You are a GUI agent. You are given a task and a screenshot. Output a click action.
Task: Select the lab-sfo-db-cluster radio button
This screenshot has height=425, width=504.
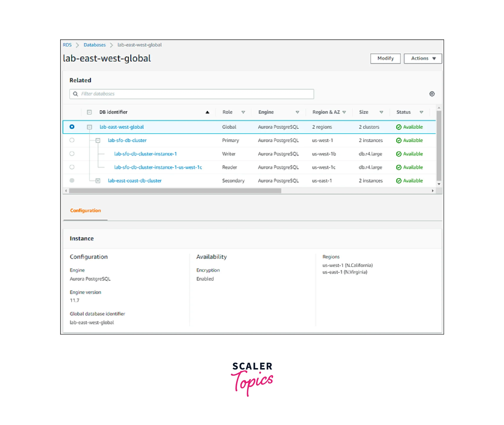coord(72,140)
